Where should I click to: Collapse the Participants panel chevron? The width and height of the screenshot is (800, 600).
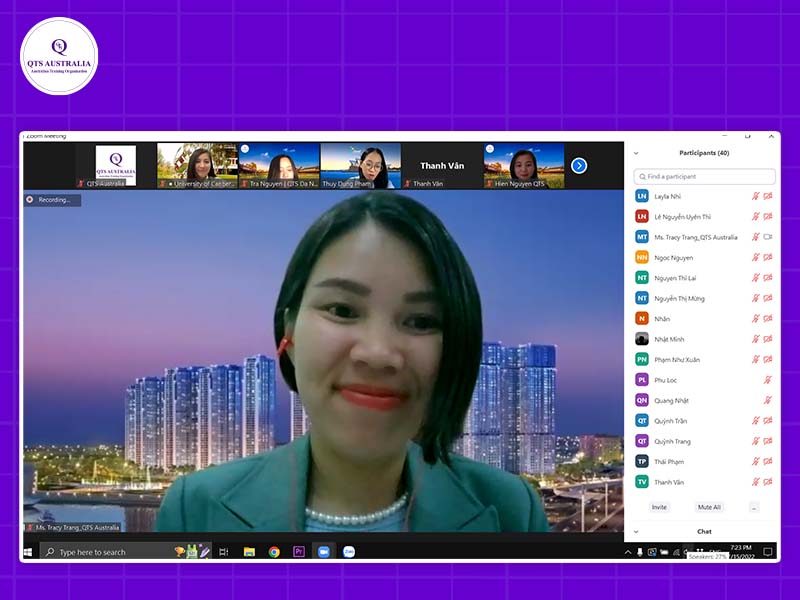[636, 153]
